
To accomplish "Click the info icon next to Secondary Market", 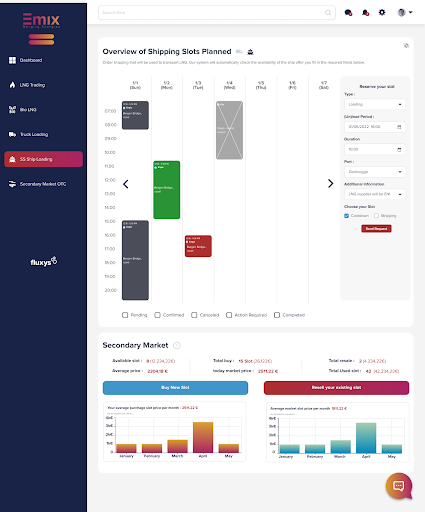I will coord(177,345).
